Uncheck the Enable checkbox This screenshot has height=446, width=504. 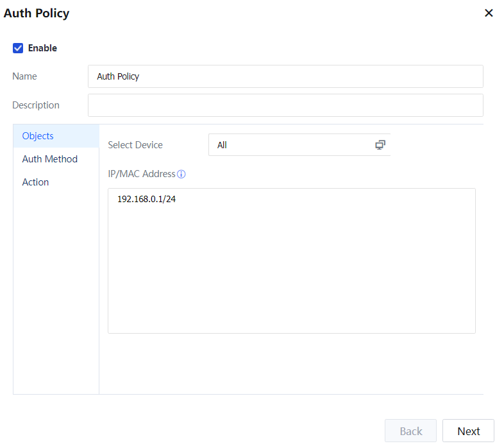tap(18, 48)
